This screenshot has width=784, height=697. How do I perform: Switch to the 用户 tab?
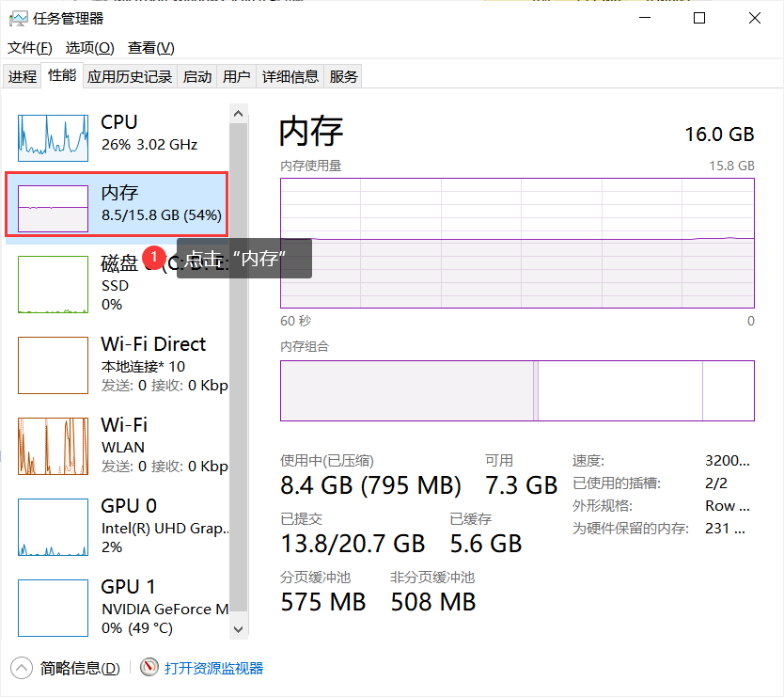(x=237, y=76)
